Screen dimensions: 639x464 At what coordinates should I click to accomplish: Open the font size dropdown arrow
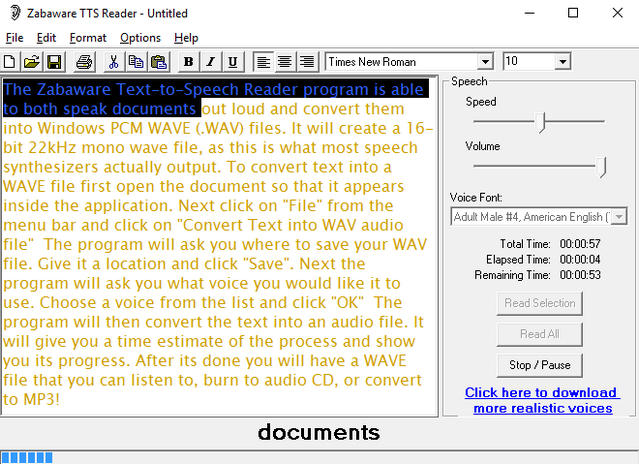(563, 62)
